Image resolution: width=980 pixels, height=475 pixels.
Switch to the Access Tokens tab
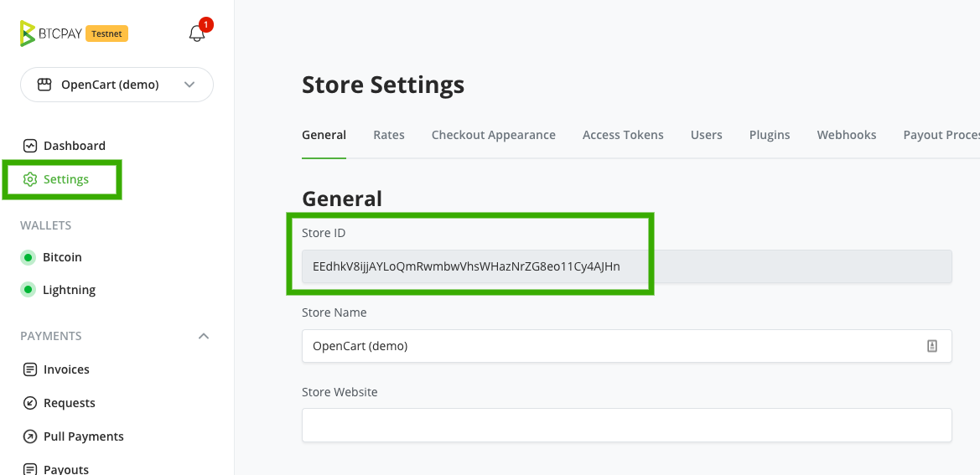click(x=623, y=135)
